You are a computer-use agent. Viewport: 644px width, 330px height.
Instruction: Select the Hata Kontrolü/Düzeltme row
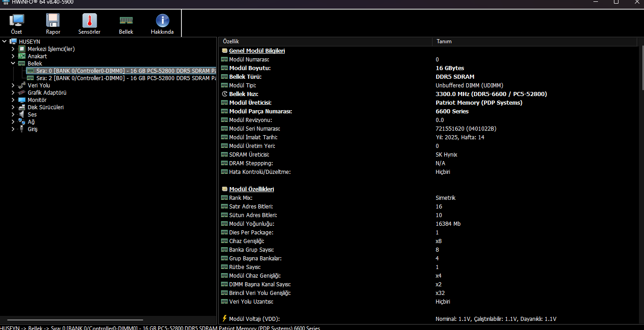pos(428,172)
